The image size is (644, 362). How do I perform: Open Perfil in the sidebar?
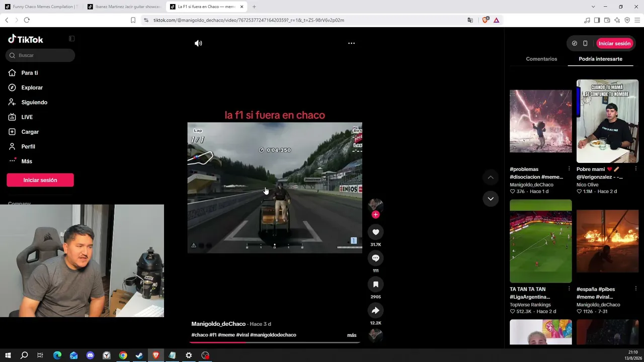28,146
